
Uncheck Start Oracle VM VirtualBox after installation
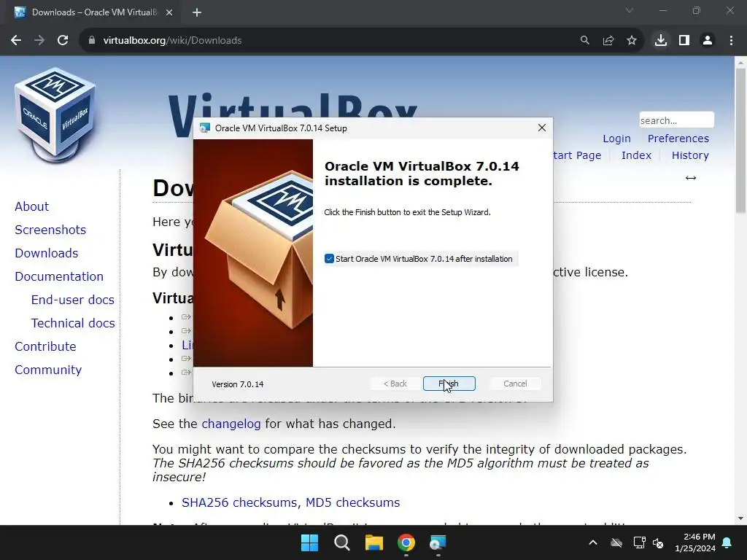click(x=329, y=259)
